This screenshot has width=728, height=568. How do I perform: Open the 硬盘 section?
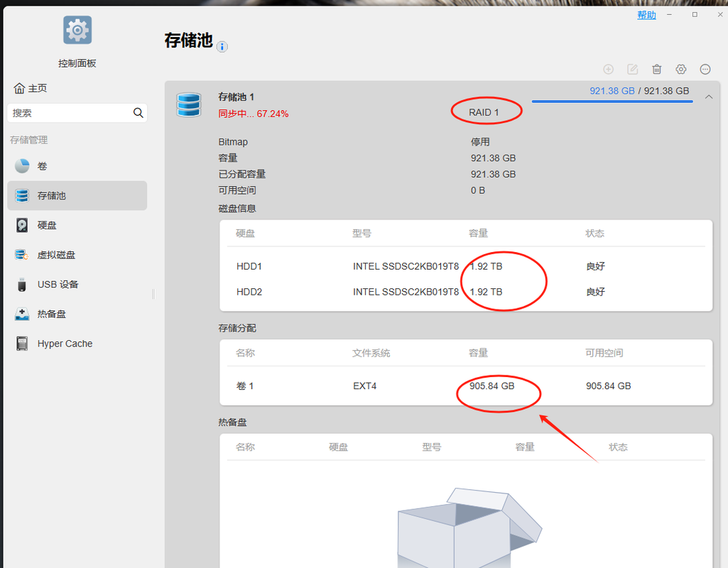point(77,225)
